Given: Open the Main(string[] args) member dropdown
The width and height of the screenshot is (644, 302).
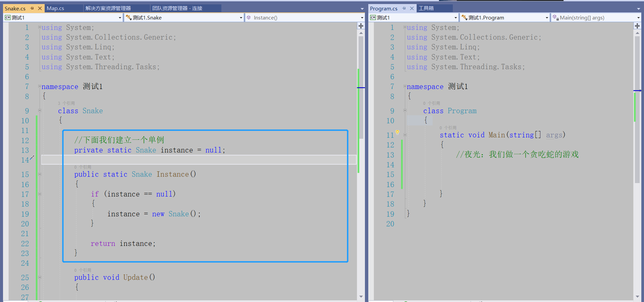Looking at the screenshot, I should pos(638,17).
